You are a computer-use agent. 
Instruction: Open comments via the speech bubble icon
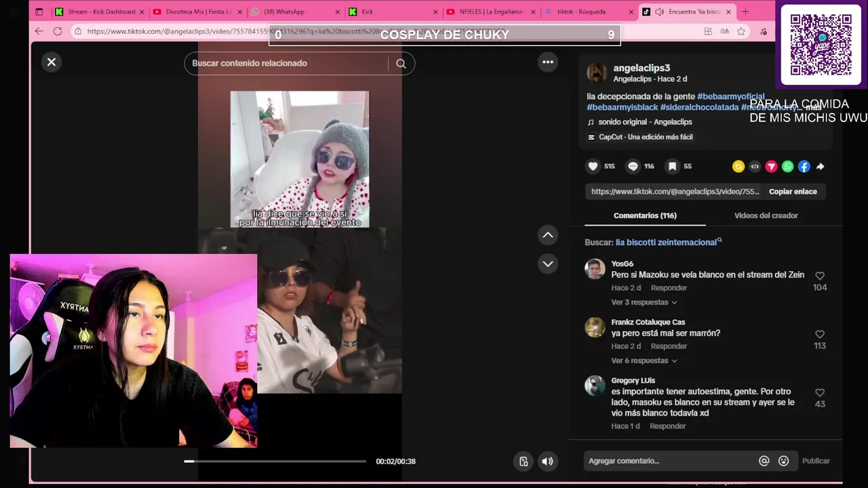click(x=633, y=166)
